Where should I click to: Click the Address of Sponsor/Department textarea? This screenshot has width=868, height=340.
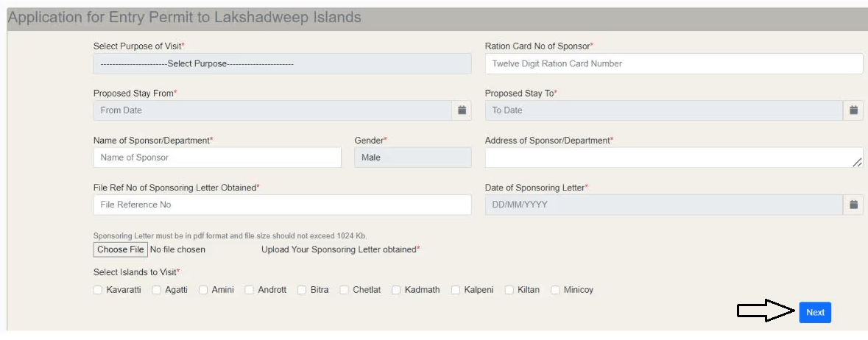click(674, 157)
